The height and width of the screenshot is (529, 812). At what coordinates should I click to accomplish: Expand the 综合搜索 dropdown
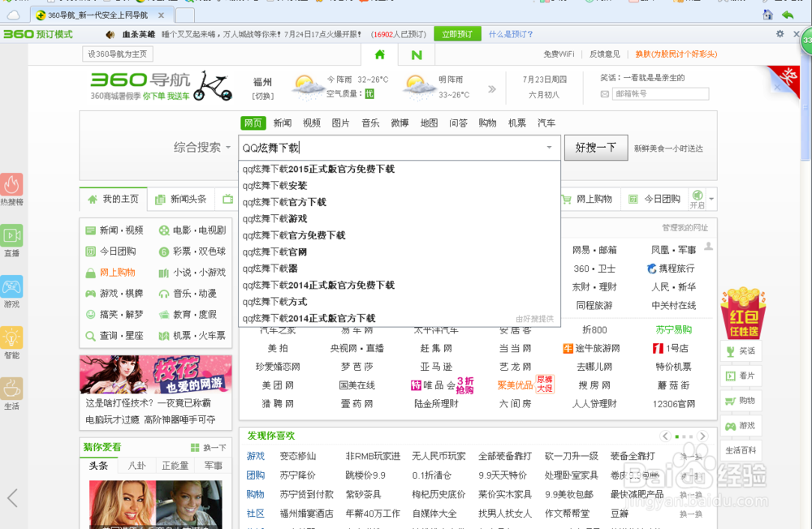point(202,148)
